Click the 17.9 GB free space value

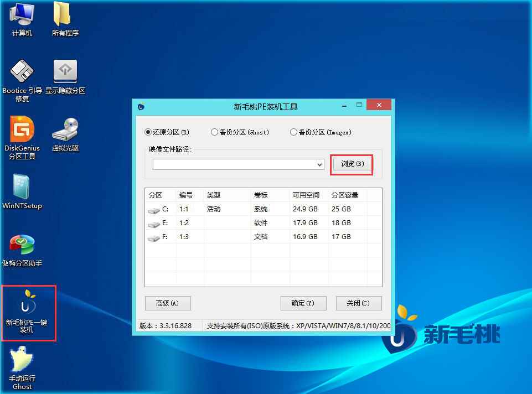coord(306,223)
